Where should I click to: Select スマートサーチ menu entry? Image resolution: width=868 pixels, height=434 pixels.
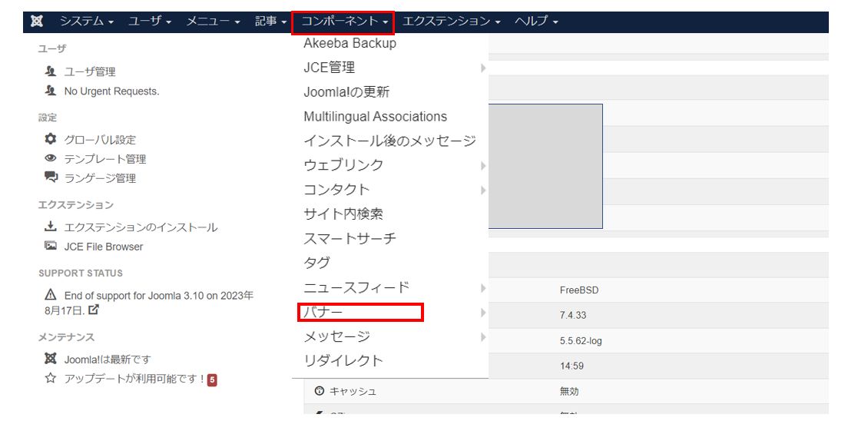click(350, 239)
